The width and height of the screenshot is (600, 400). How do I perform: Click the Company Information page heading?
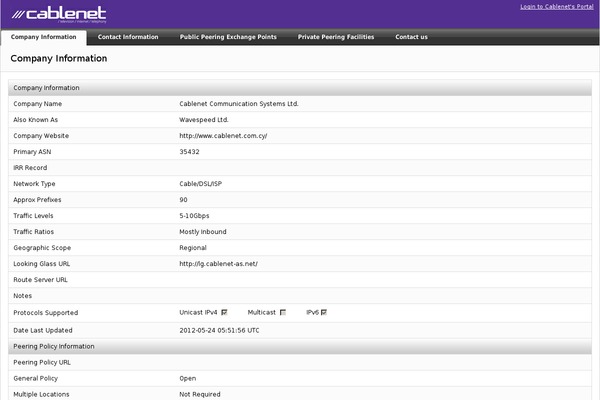pyautogui.click(x=59, y=59)
